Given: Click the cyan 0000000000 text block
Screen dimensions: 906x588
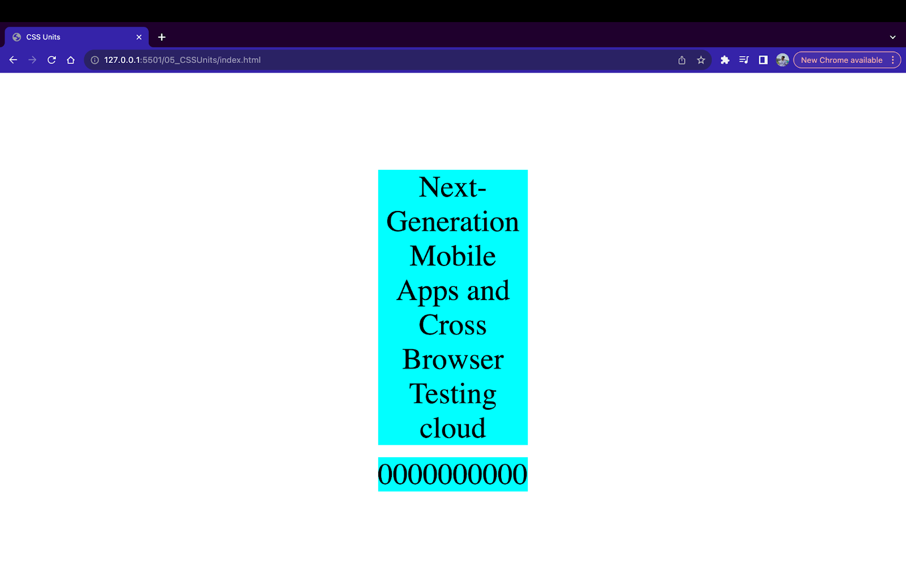Looking at the screenshot, I should tap(452, 475).
